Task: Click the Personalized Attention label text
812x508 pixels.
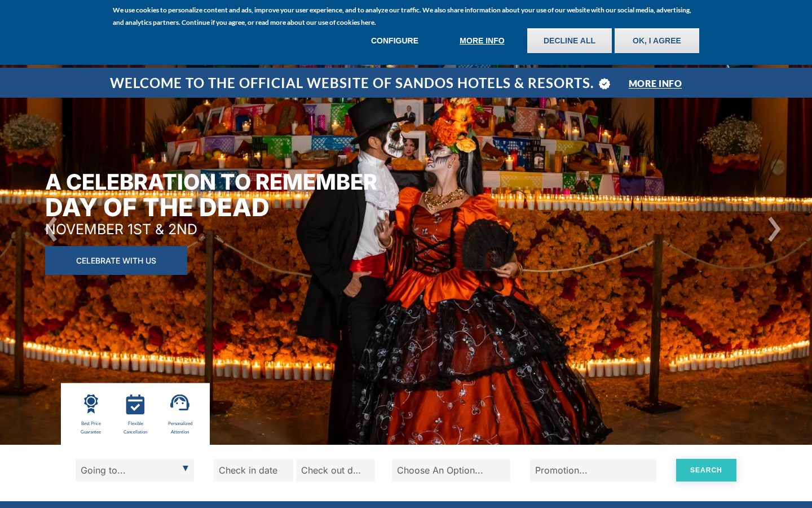Action: 180,427
